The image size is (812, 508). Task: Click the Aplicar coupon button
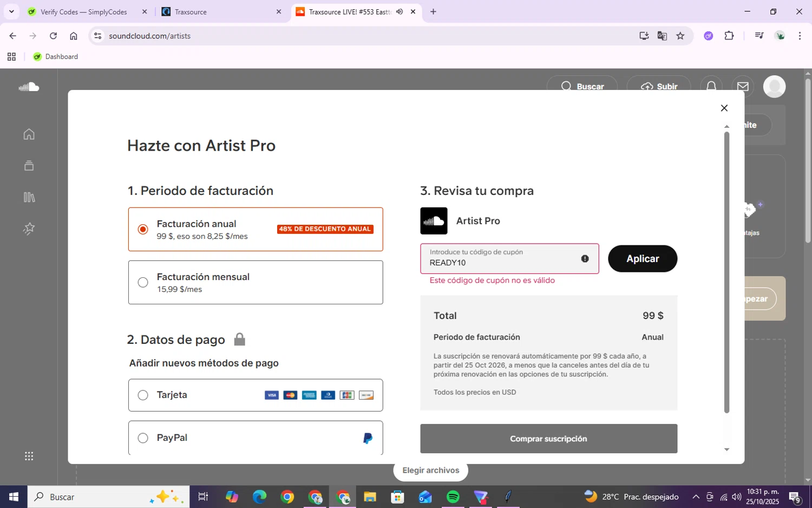[x=643, y=259]
